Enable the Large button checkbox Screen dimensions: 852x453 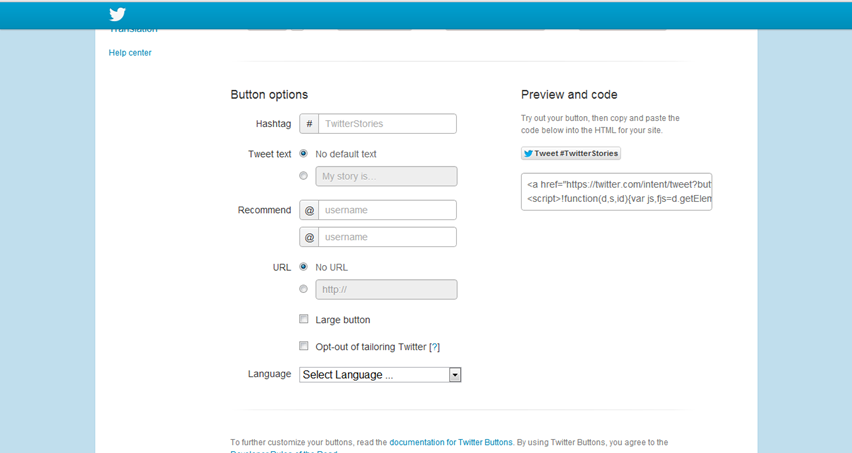point(304,319)
